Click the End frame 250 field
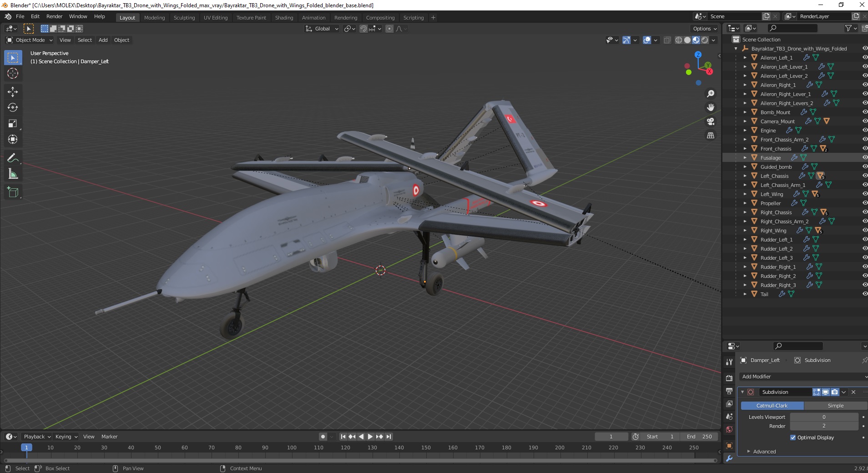Viewport: 868px width, 473px height. (x=700, y=437)
